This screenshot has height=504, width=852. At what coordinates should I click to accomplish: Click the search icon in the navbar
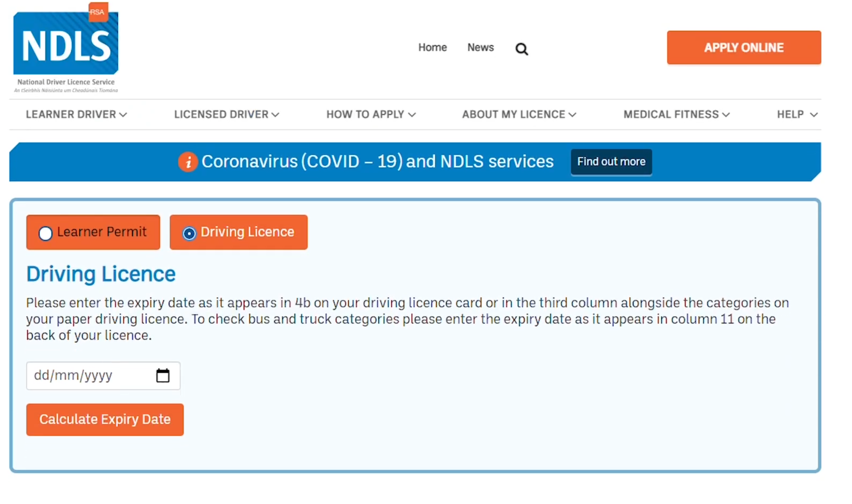tap(521, 49)
